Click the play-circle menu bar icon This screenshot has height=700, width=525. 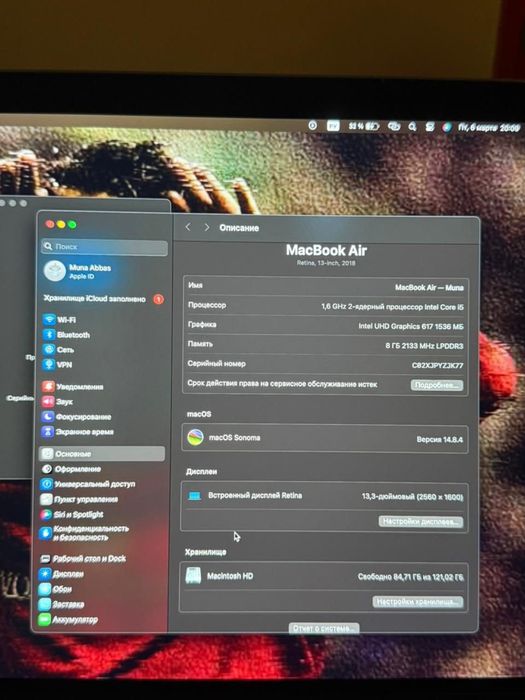point(312,126)
